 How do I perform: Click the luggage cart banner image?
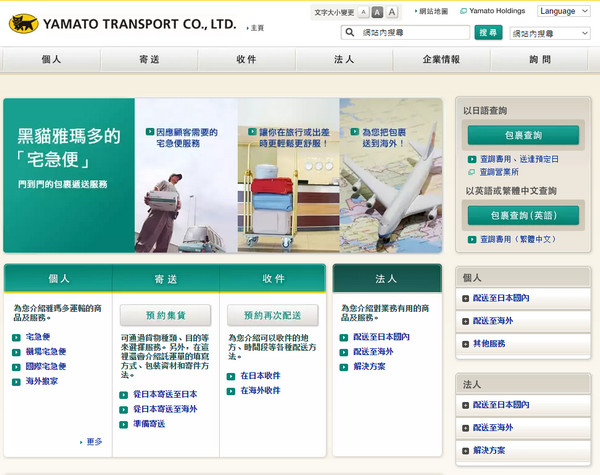[288, 175]
